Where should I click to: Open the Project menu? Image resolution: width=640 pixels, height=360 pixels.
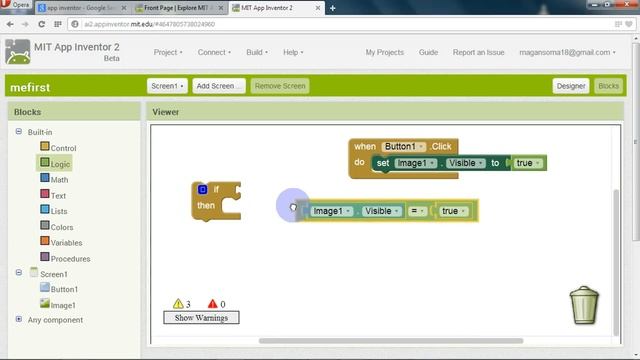click(168, 52)
